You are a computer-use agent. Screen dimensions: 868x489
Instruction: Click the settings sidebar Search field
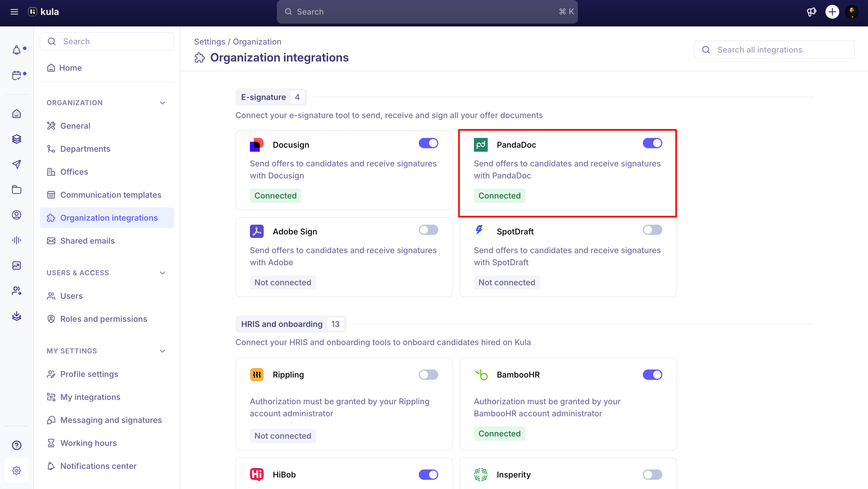pos(107,41)
